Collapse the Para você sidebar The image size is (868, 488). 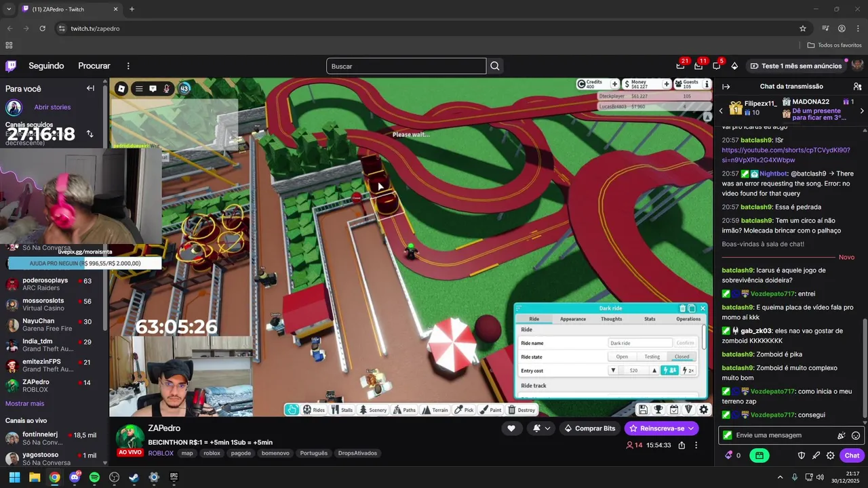90,88
